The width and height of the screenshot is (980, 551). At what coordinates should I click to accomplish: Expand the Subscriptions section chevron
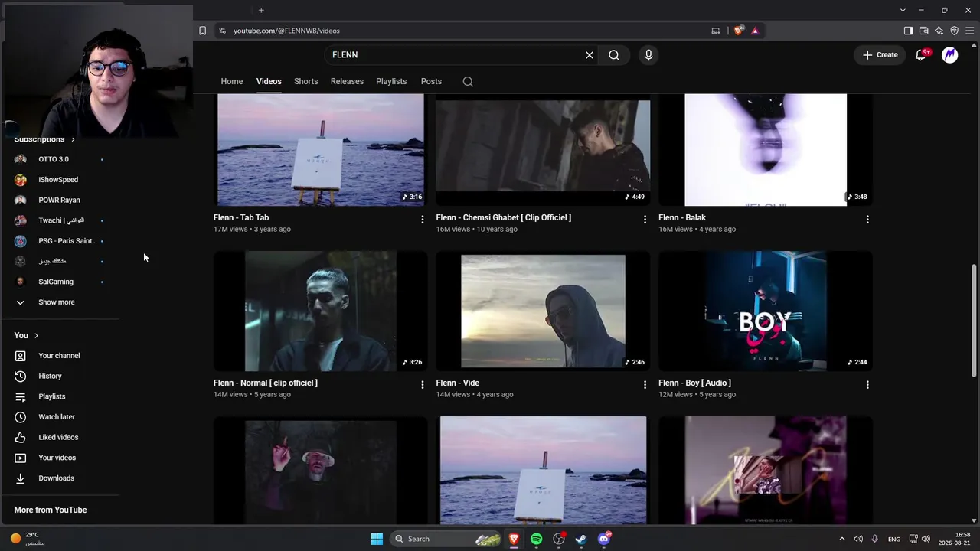tap(73, 139)
